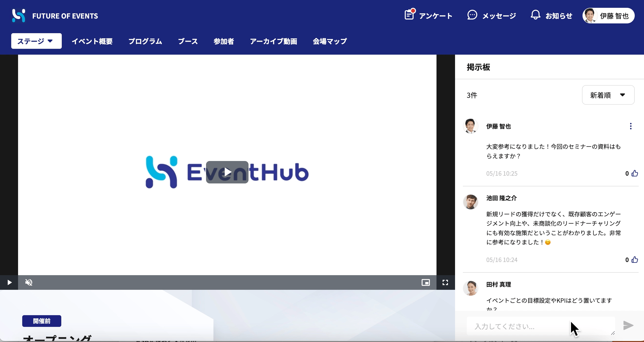Click 池田 隆之介 name on the bulletin post

click(501, 198)
